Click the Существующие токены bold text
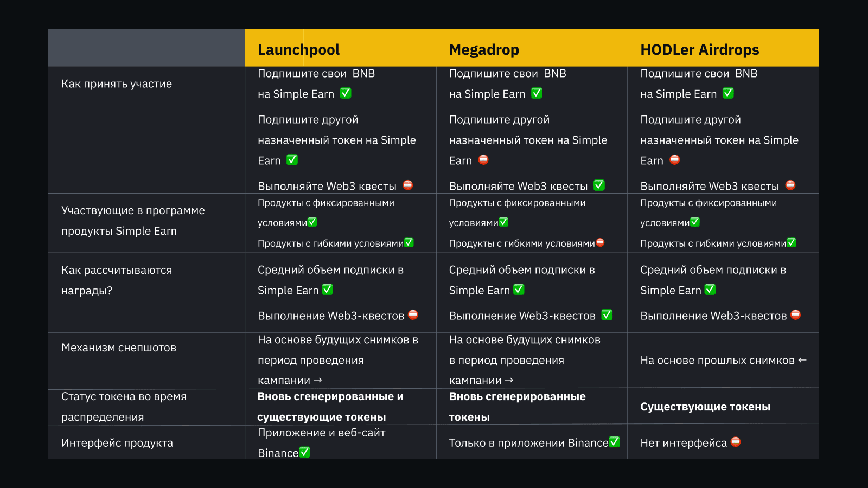 click(x=705, y=407)
